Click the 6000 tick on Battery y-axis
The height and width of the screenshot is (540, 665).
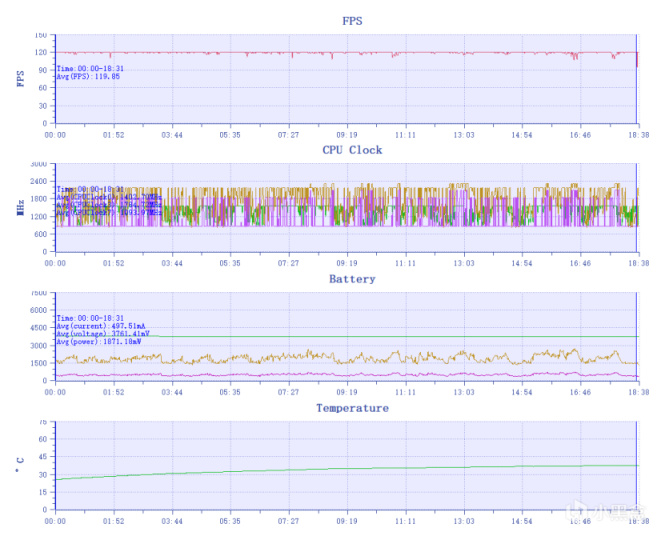coord(39,311)
